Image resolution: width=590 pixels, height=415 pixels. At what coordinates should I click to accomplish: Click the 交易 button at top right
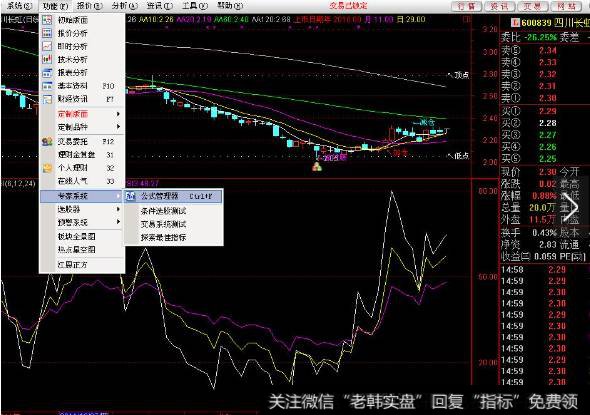tap(533, 6)
